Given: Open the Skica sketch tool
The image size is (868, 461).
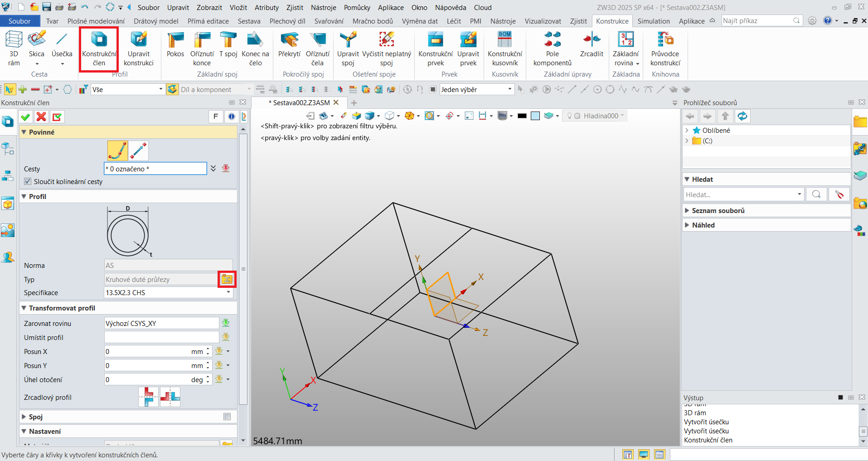Looking at the screenshot, I should coord(37,48).
